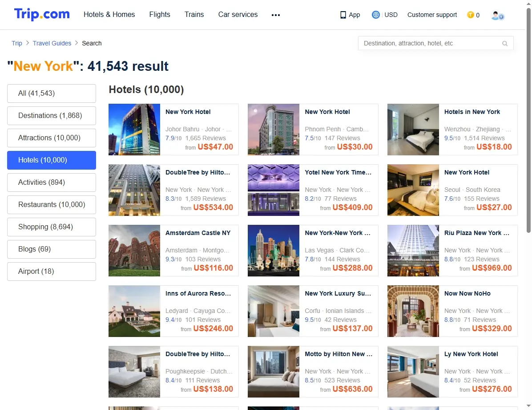The width and height of the screenshot is (532, 410).
Task: Open Phnom Penh New York Hotel photo
Action: (x=274, y=130)
